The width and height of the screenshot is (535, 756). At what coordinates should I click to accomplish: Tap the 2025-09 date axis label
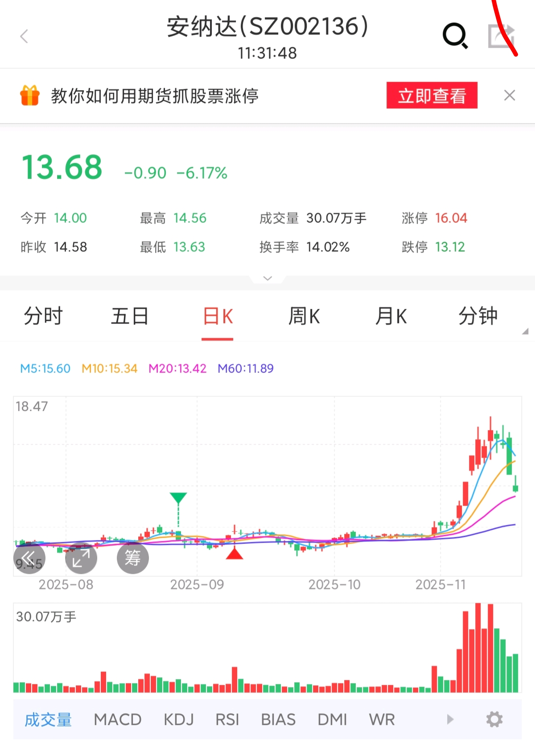click(197, 584)
